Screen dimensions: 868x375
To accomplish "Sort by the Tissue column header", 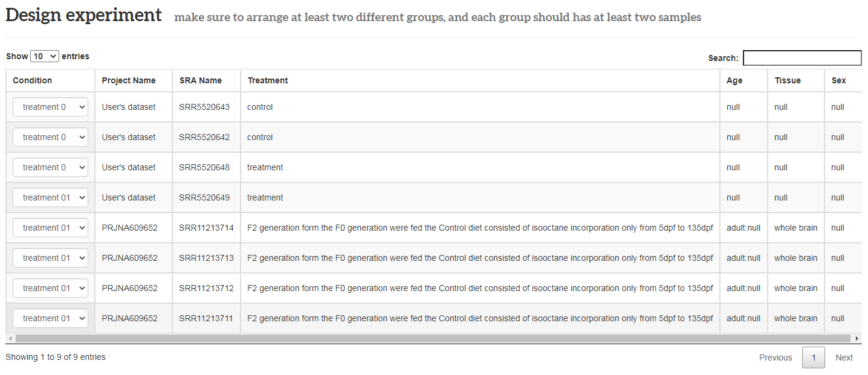I will click(788, 80).
